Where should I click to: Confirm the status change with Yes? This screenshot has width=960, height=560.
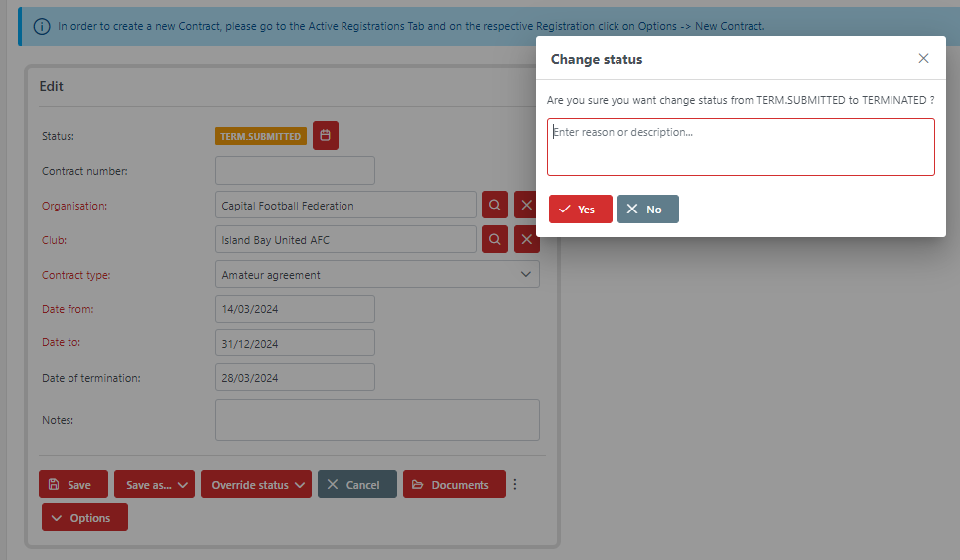[580, 210]
